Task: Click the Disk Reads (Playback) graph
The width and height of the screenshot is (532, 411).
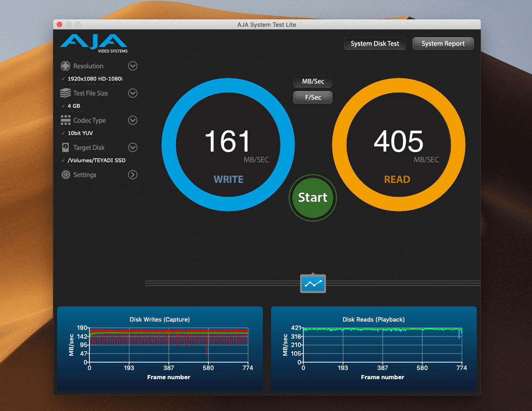Action: 382,345
